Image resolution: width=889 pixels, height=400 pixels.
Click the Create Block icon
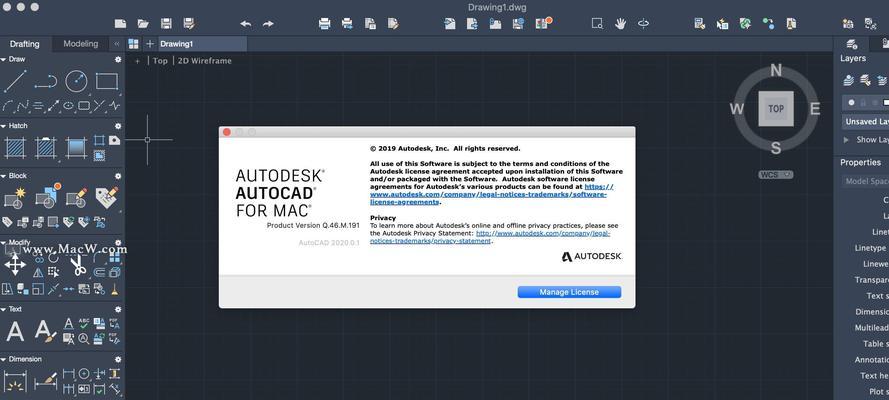point(15,198)
